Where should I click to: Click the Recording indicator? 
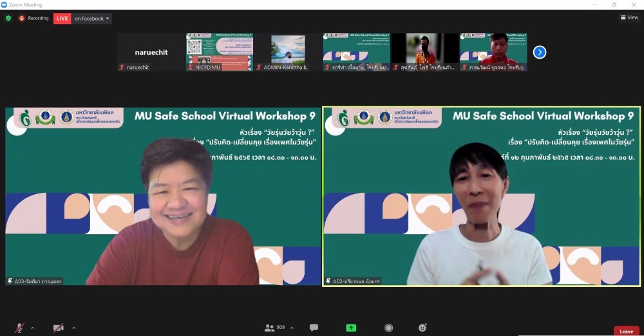[33, 18]
